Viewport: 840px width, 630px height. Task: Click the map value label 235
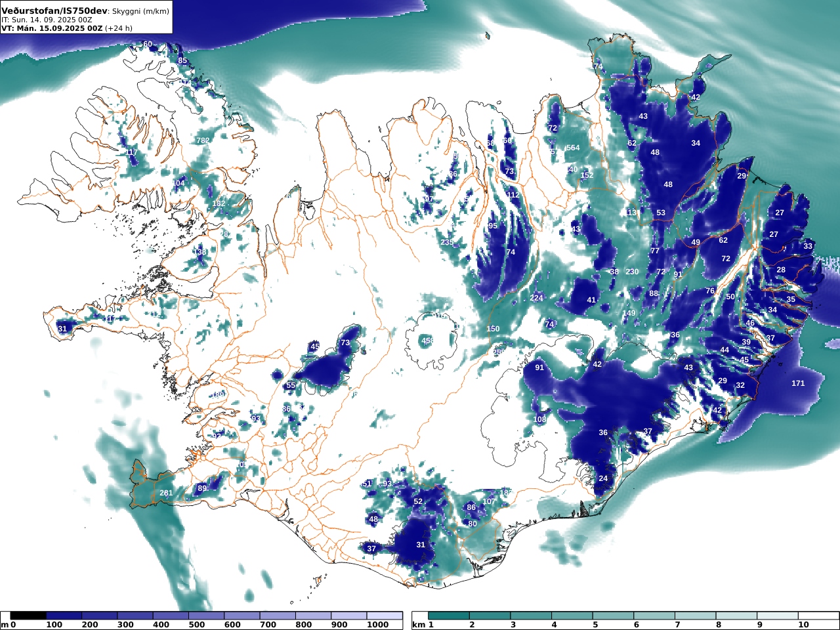[x=447, y=243]
